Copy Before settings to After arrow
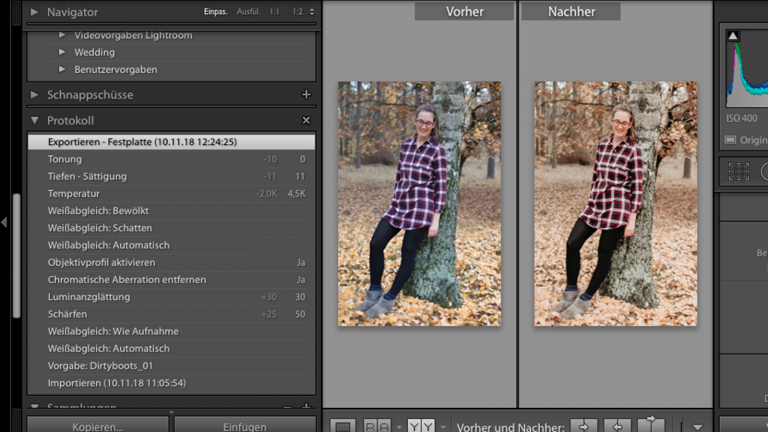 click(x=583, y=426)
